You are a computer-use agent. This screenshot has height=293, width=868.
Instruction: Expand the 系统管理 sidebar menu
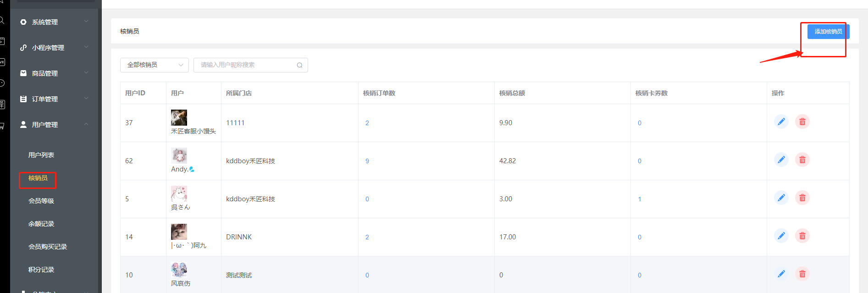point(54,22)
